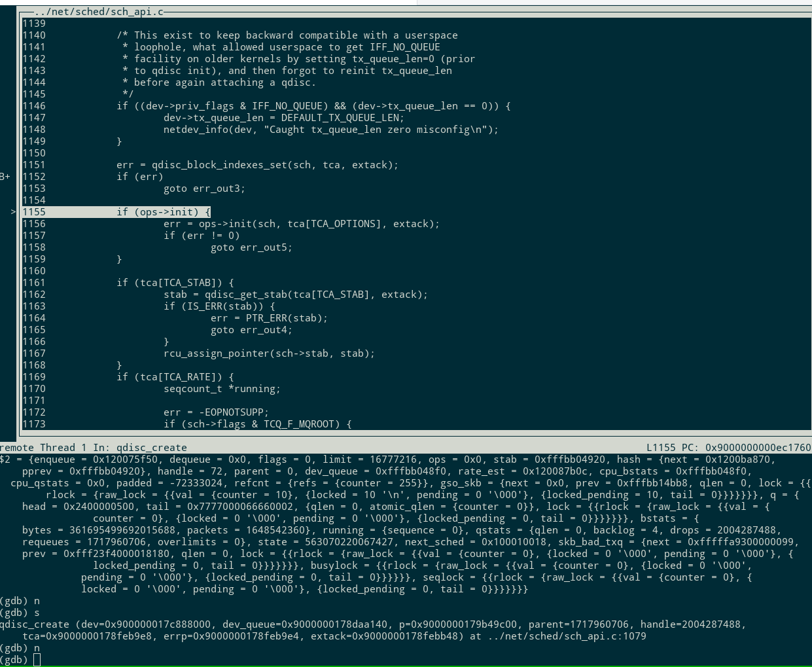Click the current-line arrow beside line 1155

click(13, 212)
